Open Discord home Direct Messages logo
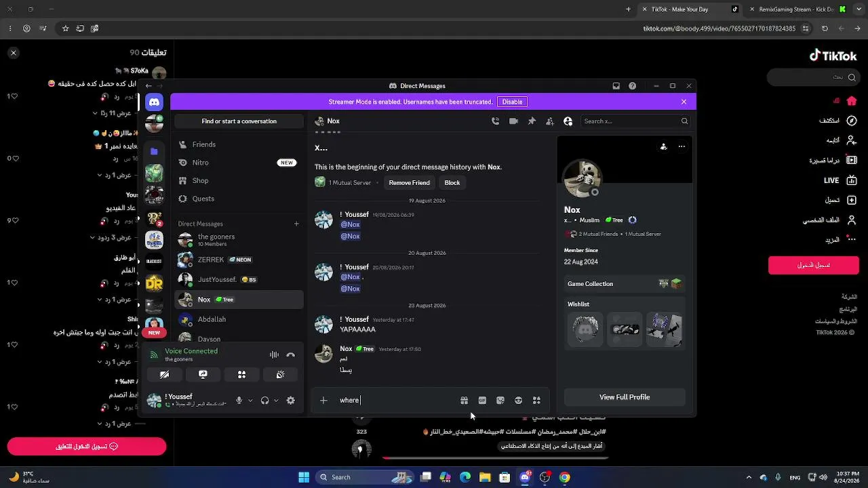The image size is (868, 488). (154, 102)
